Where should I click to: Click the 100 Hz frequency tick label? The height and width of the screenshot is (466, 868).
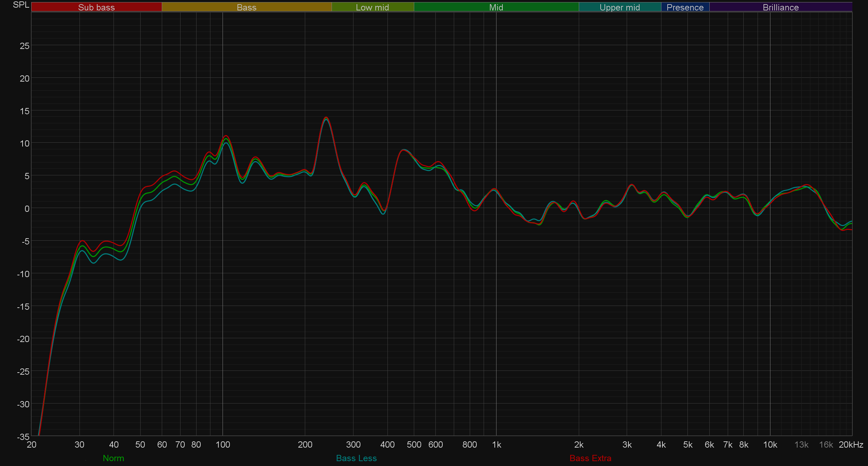[x=223, y=444]
